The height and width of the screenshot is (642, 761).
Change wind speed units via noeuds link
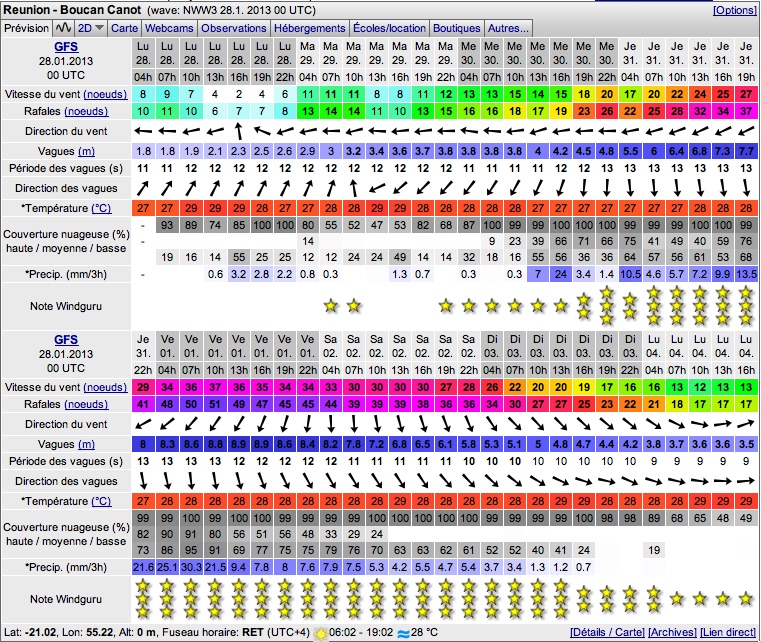click(x=105, y=93)
